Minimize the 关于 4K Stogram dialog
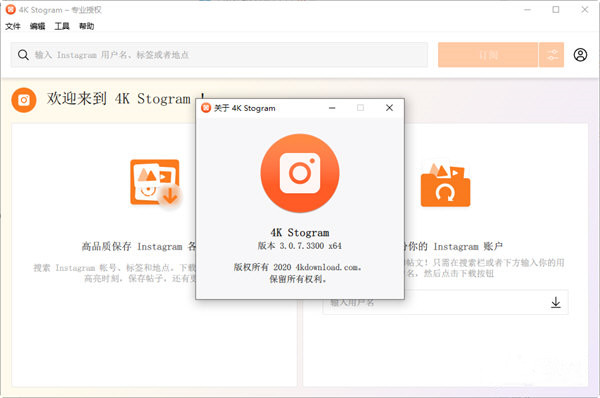The width and height of the screenshot is (600, 398). [332, 108]
